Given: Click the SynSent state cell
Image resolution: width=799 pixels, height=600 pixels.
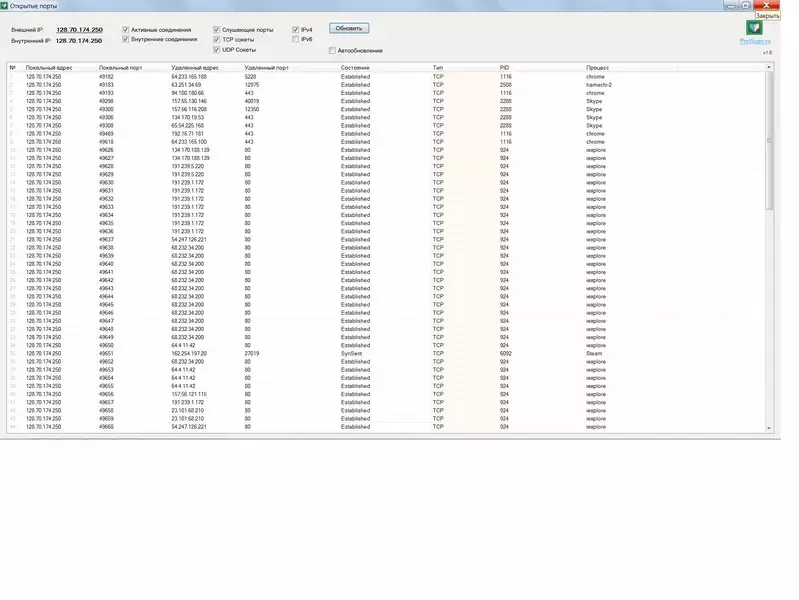Looking at the screenshot, I should (351, 353).
